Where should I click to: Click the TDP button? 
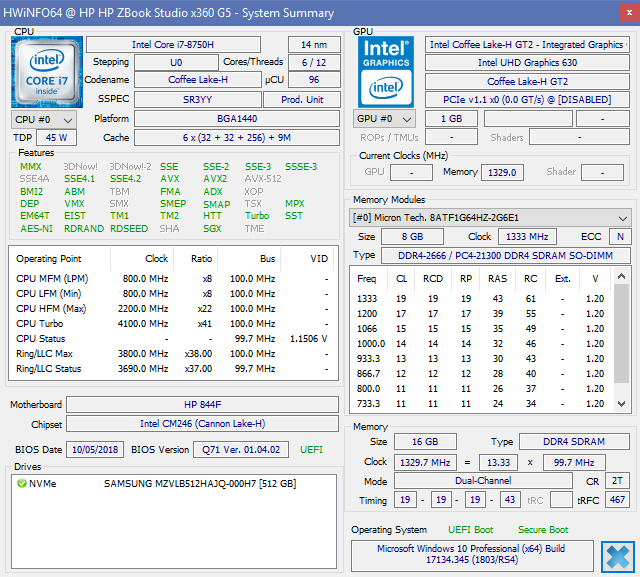click(x=22, y=138)
